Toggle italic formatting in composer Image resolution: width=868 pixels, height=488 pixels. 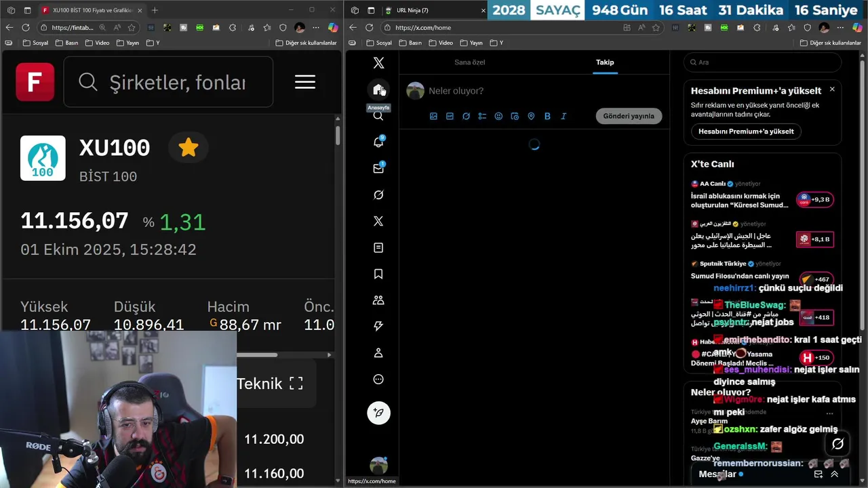(564, 116)
